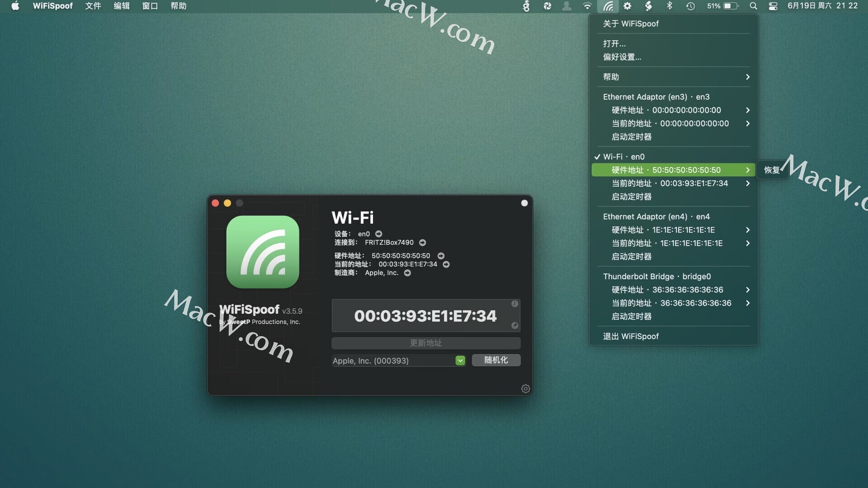This screenshot has height=488, width=868.
Task: Open the 窗口 menu
Action: coord(150,6)
